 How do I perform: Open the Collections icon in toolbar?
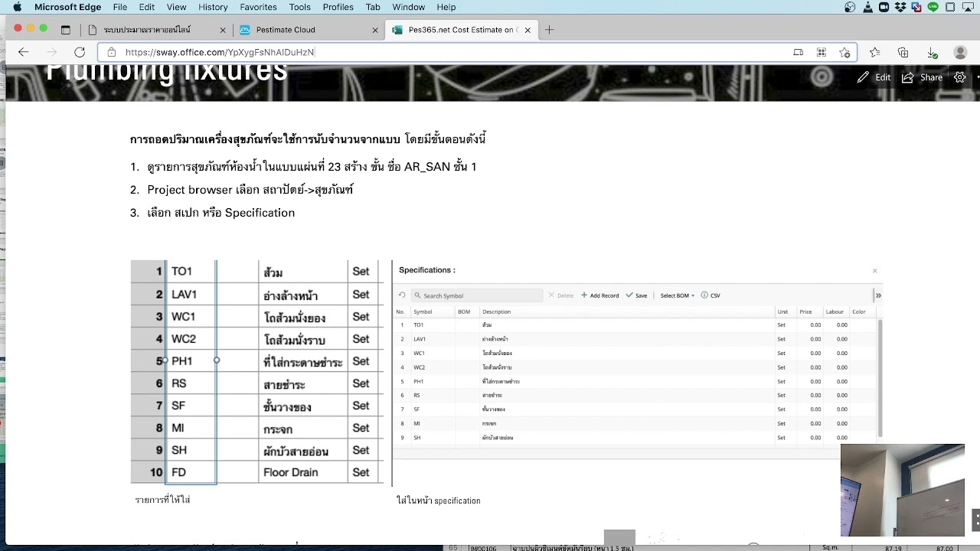[x=903, y=52]
